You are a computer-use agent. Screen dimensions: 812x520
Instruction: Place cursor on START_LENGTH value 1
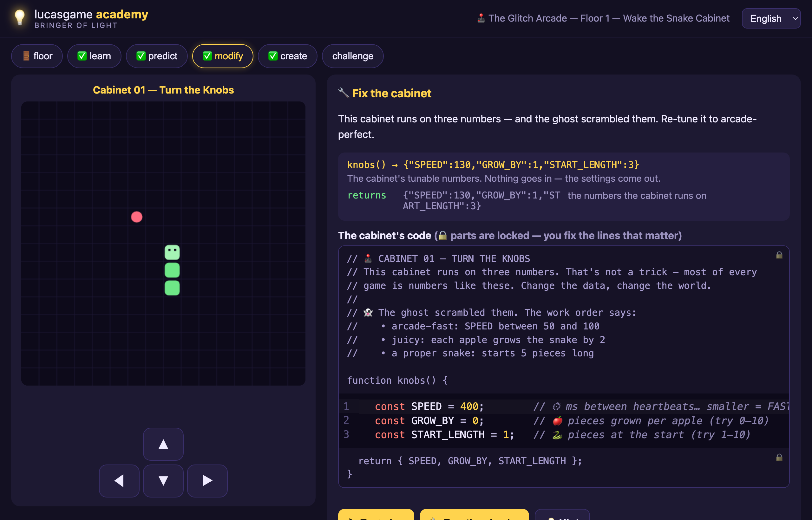coord(506,435)
